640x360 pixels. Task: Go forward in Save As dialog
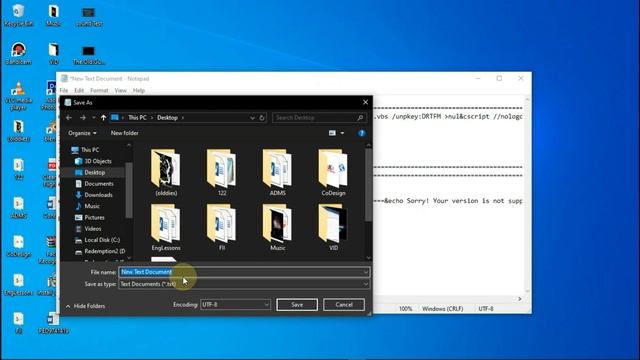pyautogui.click(x=82, y=118)
